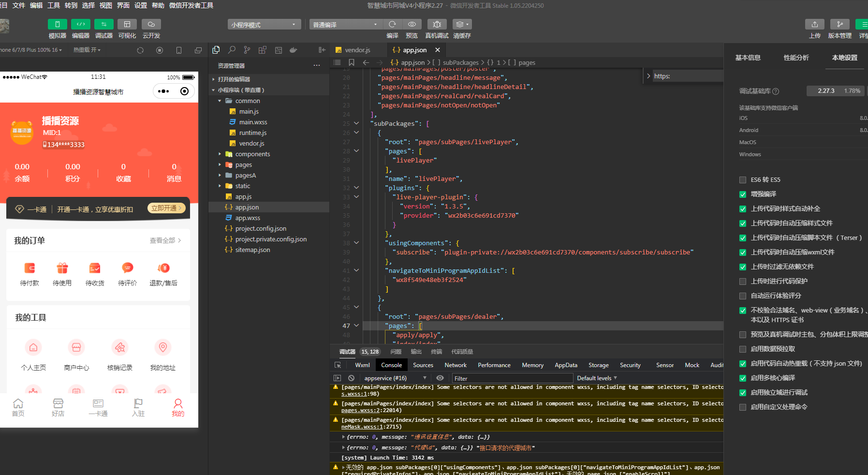Tap 待付款 order shortcut
The width and height of the screenshot is (868, 475).
pos(29,274)
